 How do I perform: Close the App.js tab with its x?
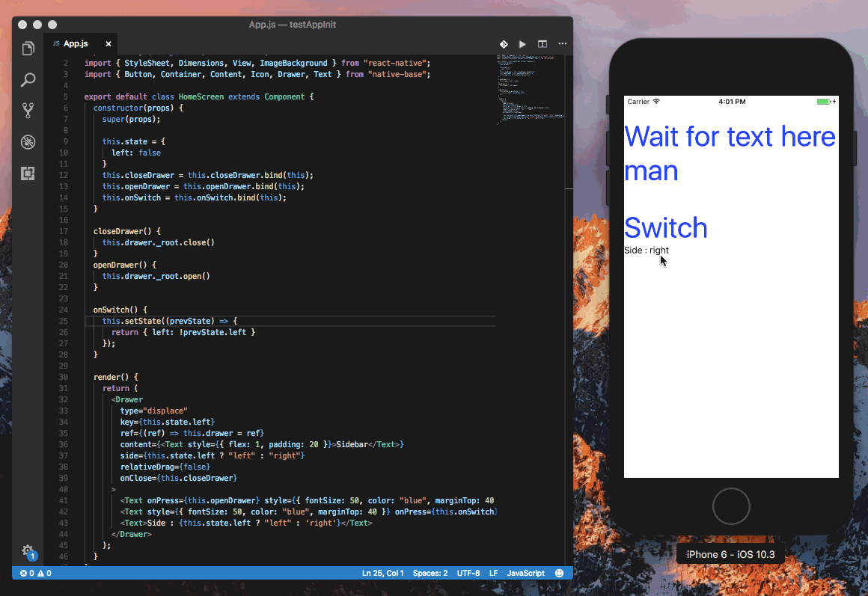click(108, 43)
